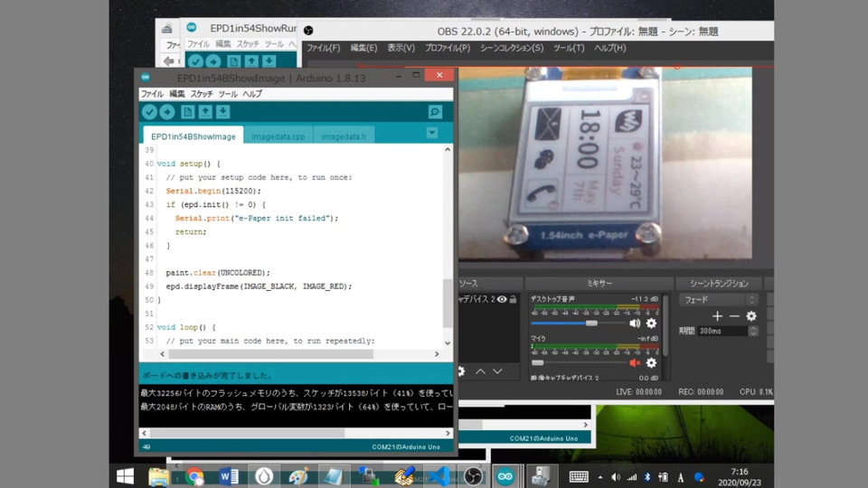This screenshot has width=868, height=488.
Task: Open OBS Edit menu 編集(E)
Action: tap(363, 48)
